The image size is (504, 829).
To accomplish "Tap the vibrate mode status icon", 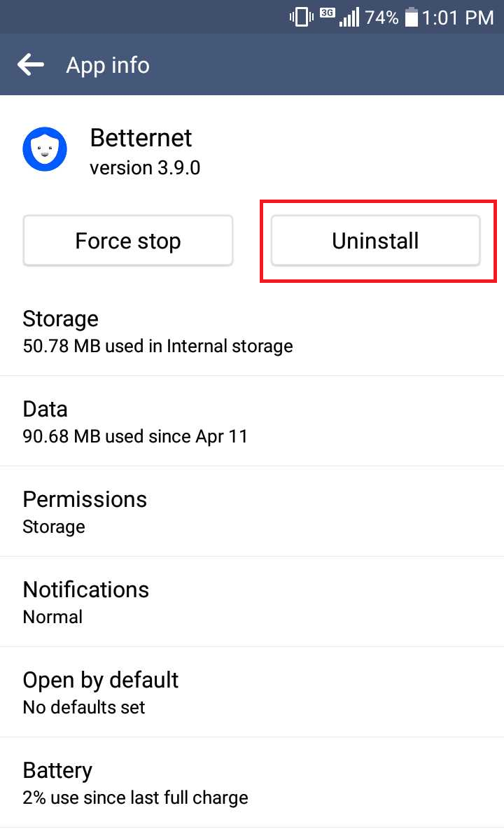I will (301, 18).
